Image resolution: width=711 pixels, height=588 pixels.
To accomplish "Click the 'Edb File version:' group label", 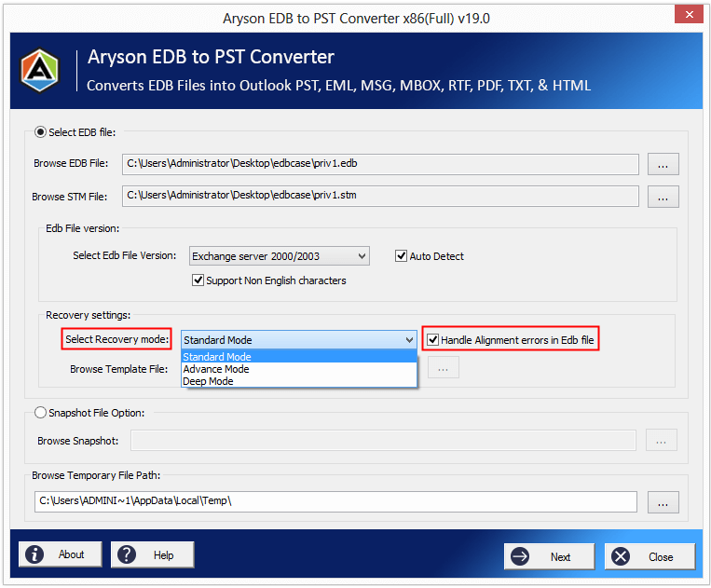I will click(83, 228).
